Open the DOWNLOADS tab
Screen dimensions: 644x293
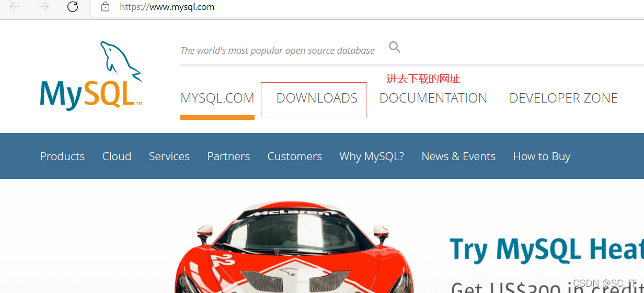point(317,98)
